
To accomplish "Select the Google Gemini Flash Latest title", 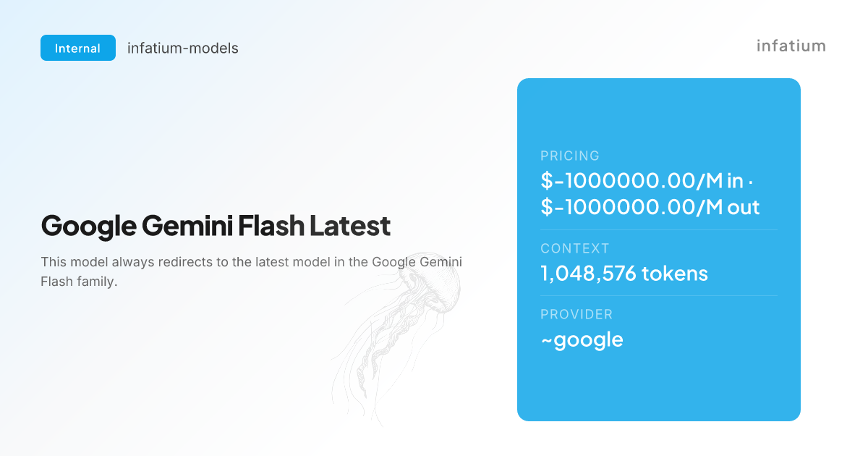I will (x=216, y=227).
